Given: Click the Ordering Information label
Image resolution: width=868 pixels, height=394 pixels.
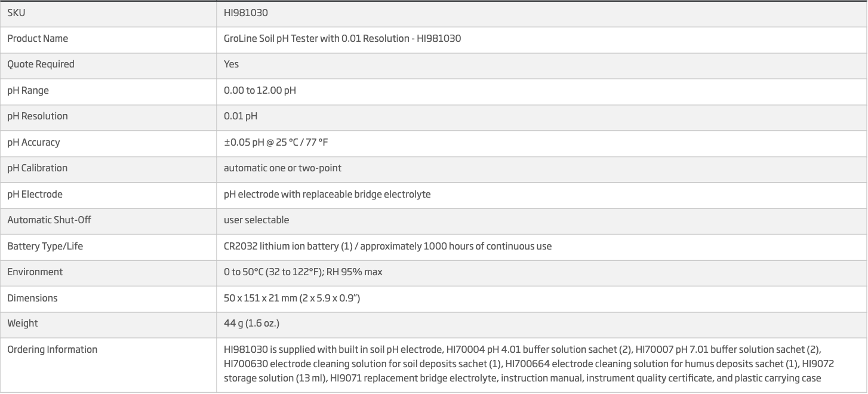Looking at the screenshot, I should point(52,349).
